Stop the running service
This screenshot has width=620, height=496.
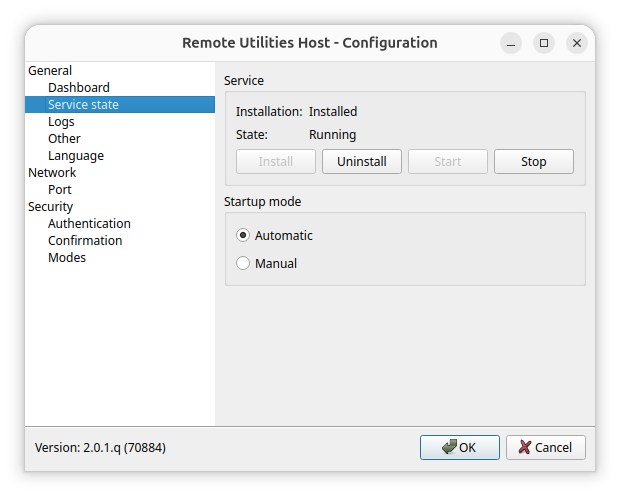coord(534,161)
